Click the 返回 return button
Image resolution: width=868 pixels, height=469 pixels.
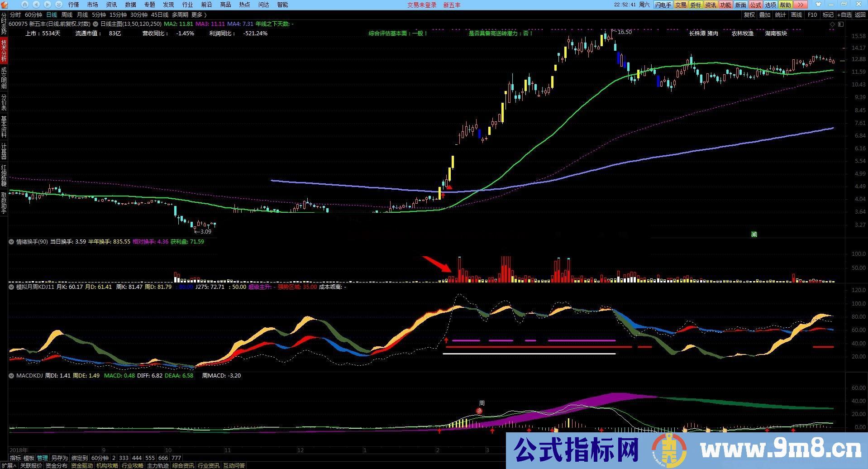tap(861, 14)
